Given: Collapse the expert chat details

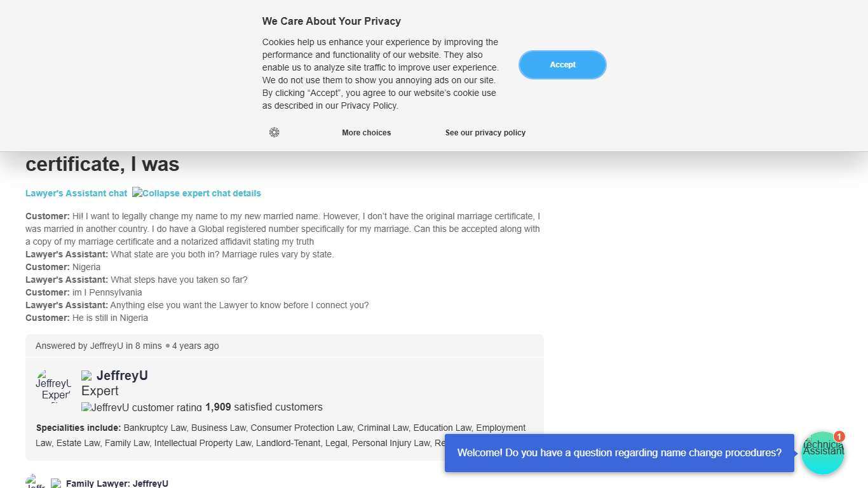Looking at the screenshot, I should [x=196, y=193].
